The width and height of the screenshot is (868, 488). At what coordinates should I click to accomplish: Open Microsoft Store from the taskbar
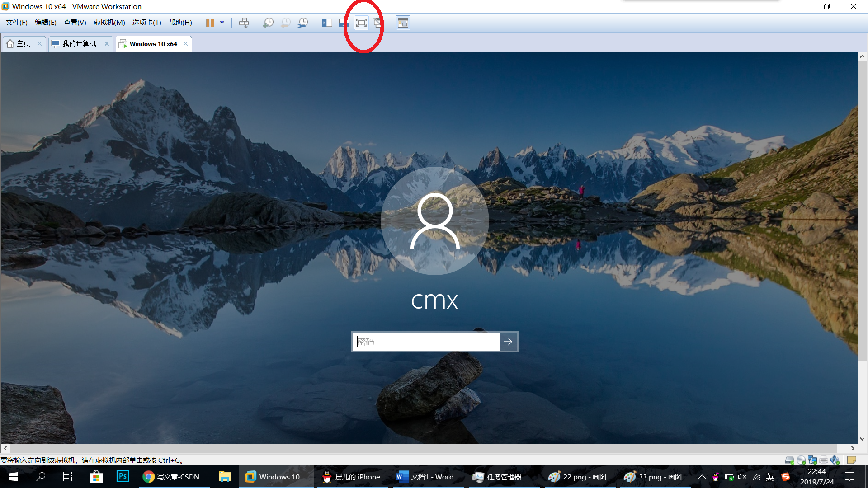[x=96, y=477]
